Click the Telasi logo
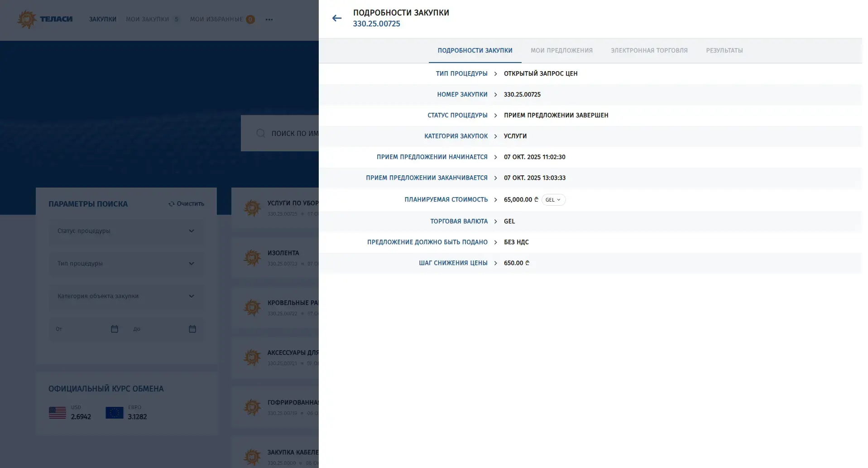The width and height of the screenshot is (868, 468). (45, 19)
